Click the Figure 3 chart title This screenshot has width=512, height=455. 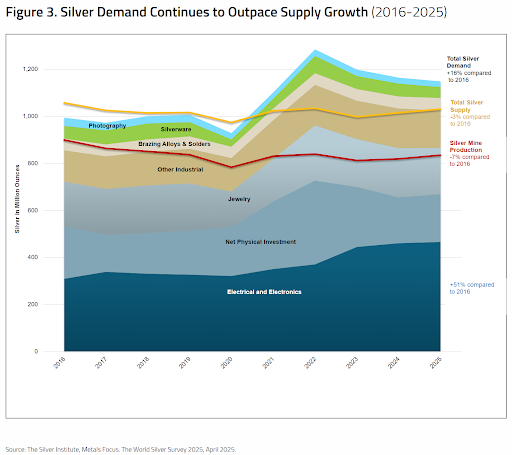click(x=226, y=12)
